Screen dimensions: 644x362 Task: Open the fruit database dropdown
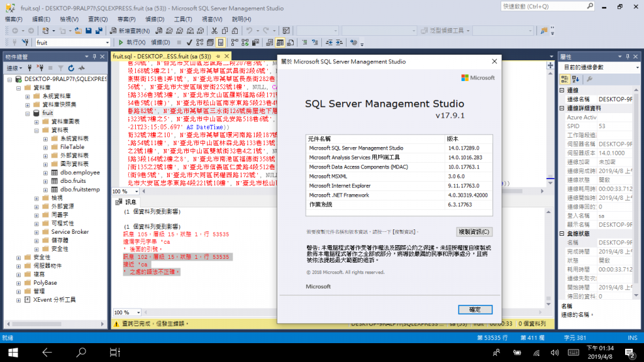107,43
